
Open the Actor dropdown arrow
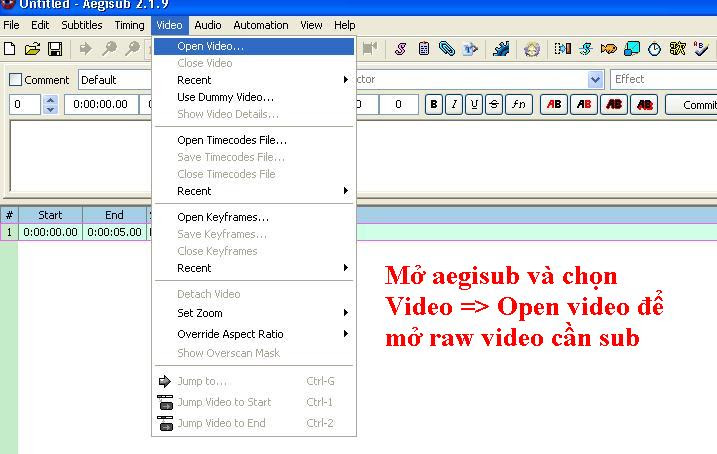tap(594, 80)
